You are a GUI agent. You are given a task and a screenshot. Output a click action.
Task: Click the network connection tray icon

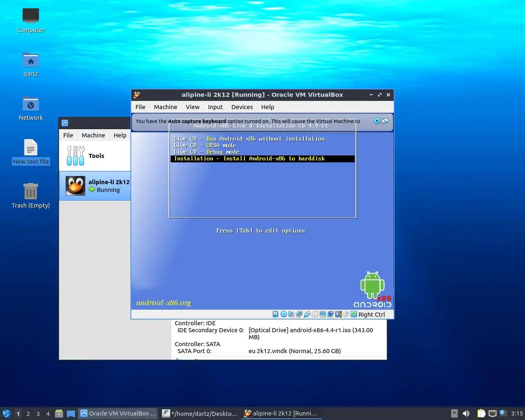(x=493, y=413)
